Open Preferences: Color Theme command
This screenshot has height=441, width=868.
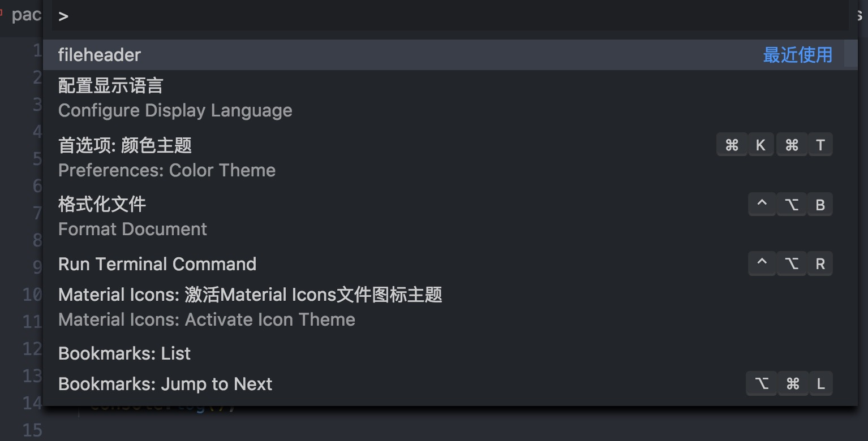click(x=450, y=158)
